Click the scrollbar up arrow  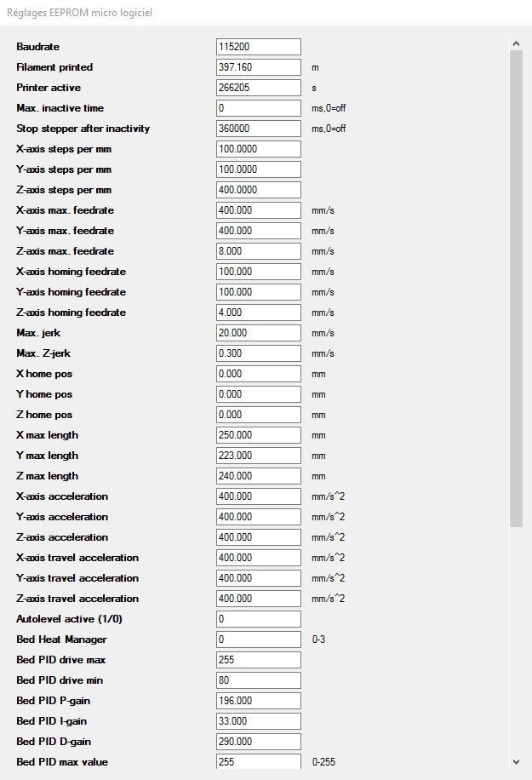coord(516,43)
